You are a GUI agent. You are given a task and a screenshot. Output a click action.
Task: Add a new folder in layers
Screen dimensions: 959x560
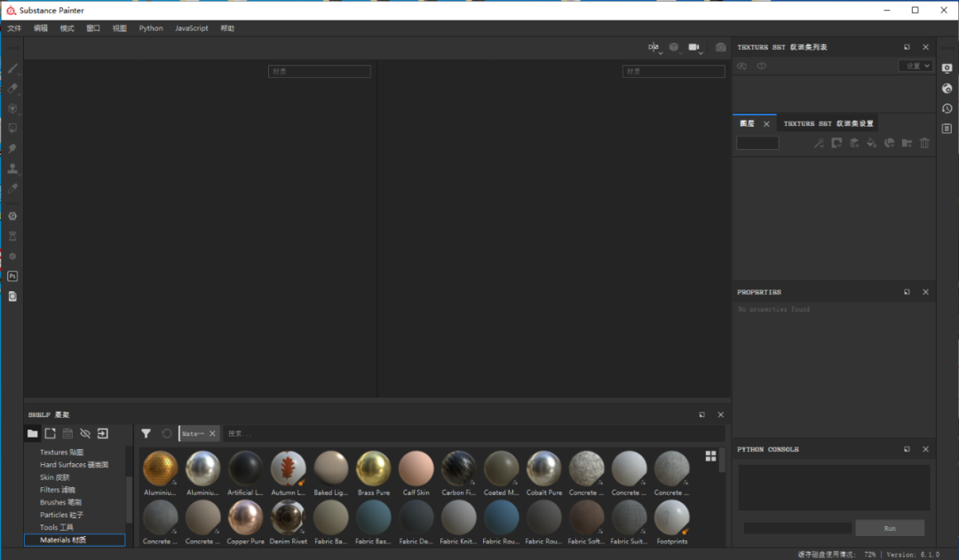point(907,143)
